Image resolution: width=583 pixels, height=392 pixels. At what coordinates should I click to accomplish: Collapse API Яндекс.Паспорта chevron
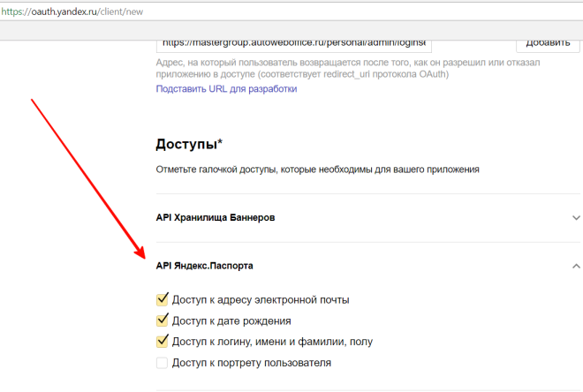[x=576, y=266]
